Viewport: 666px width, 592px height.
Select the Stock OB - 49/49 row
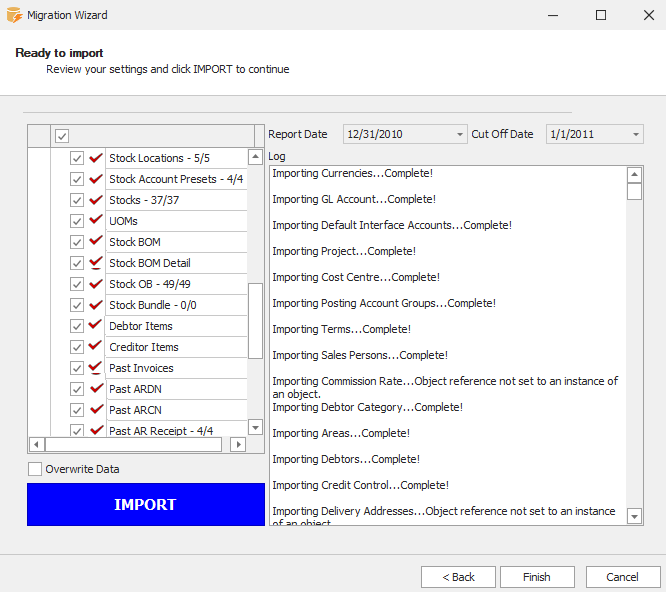[176, 284]
